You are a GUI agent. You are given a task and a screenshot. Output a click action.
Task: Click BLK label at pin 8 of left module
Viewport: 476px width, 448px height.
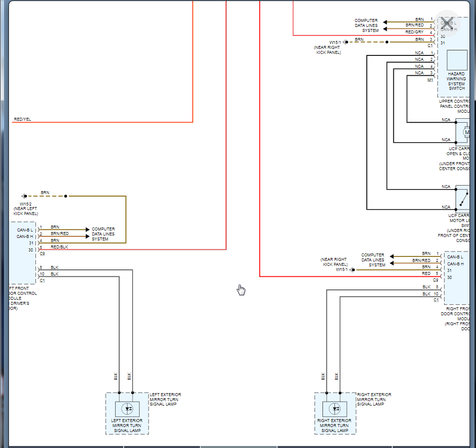[55, 267]
